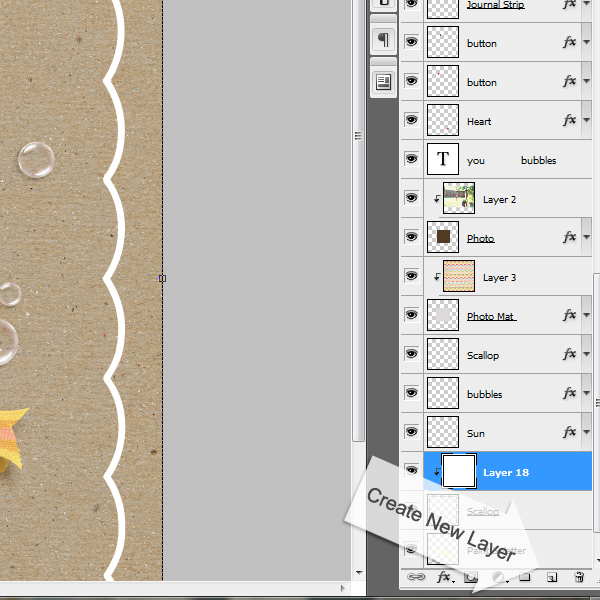The height and width of the screenshot is (600, 600).
Task: Create a new group folder icon
Action: point(525,577)
